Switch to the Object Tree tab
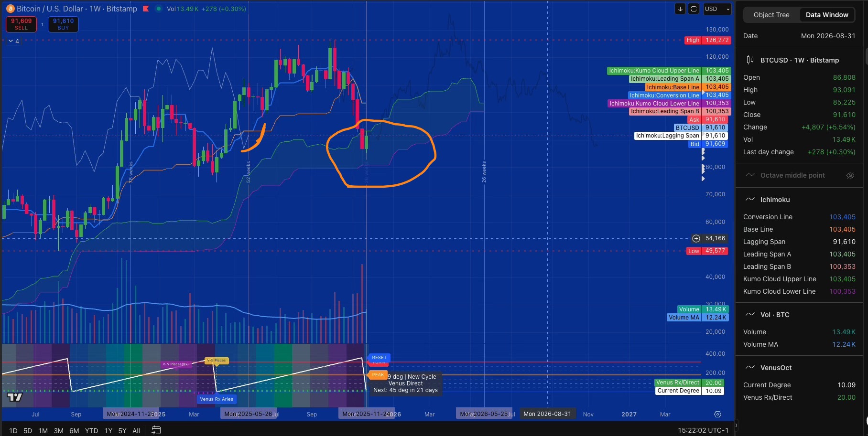 point(771,15)
